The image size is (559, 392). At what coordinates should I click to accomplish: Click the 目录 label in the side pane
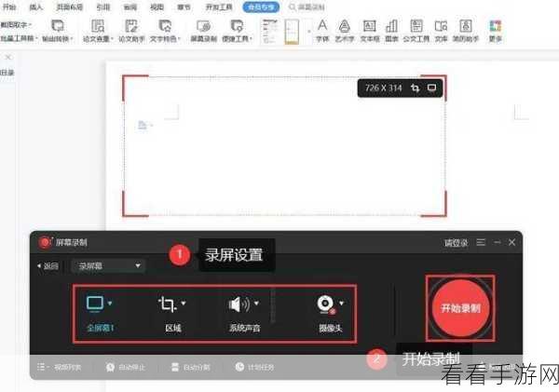click(x=7, y=73)
